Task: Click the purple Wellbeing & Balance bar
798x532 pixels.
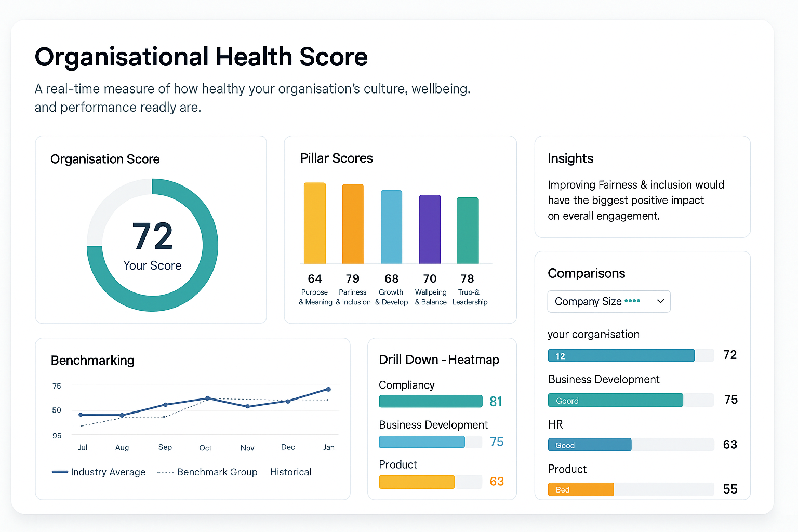Action: tap(430, 229)
